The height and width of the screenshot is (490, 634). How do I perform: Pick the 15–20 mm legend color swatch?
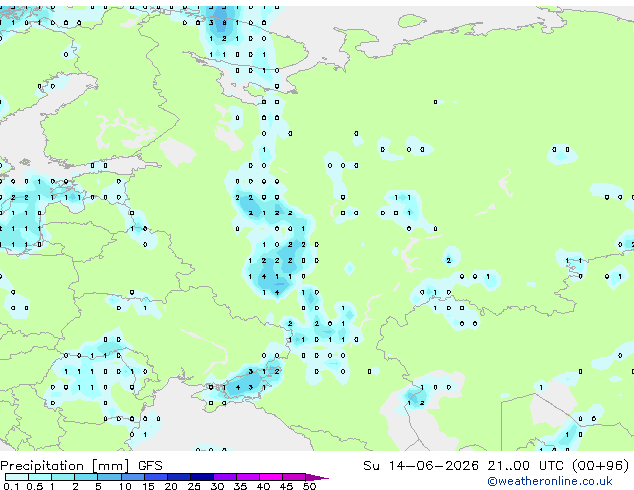pyautogui.click(x=156, y=477)
